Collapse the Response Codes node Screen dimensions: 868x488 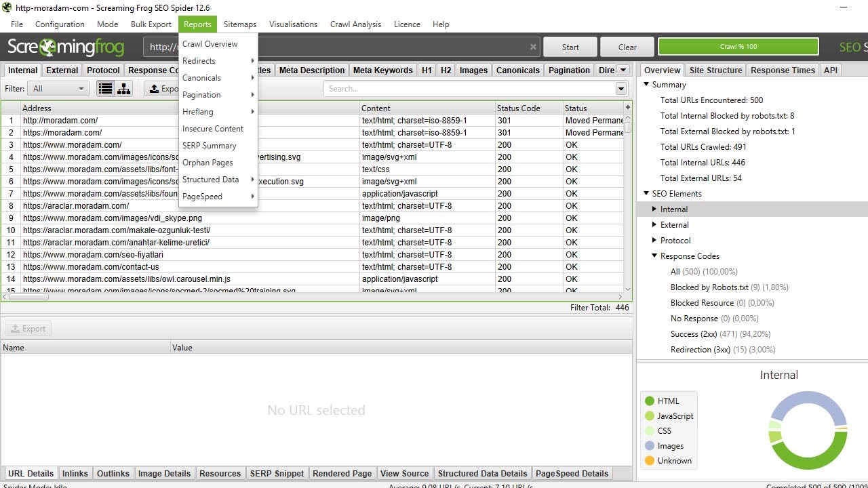(x=654, y=256)
